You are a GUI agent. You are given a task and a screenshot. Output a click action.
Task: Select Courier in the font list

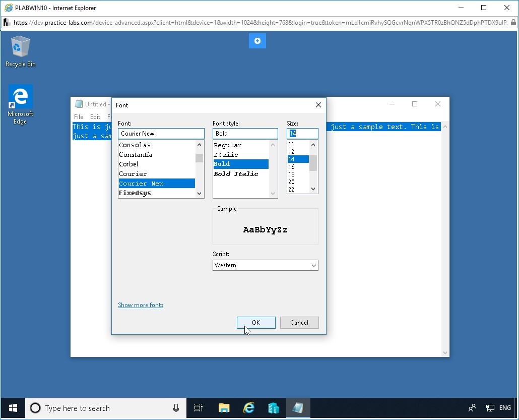coord(157,174)
